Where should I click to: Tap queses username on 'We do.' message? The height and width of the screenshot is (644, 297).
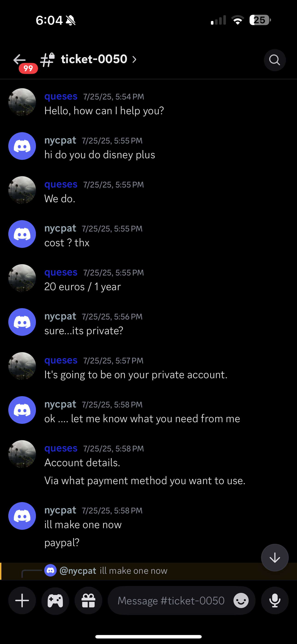point(61,184)
